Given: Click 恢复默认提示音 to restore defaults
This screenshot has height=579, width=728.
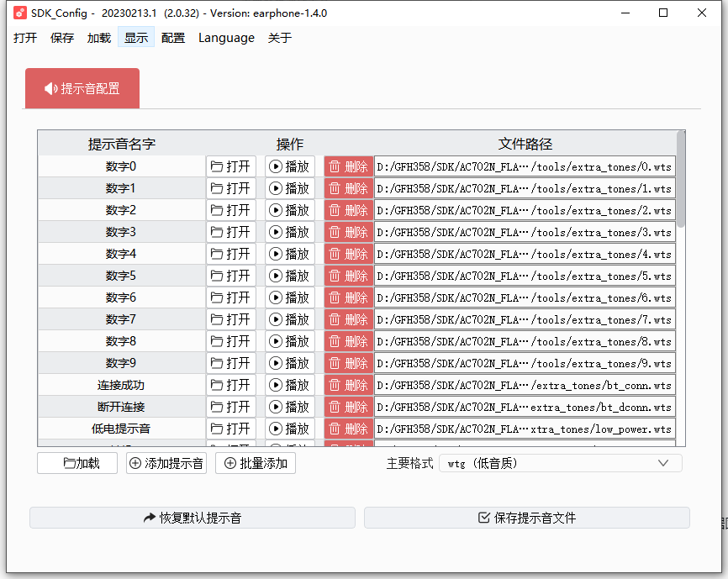Looking at the screenshot, I should 193,518.
